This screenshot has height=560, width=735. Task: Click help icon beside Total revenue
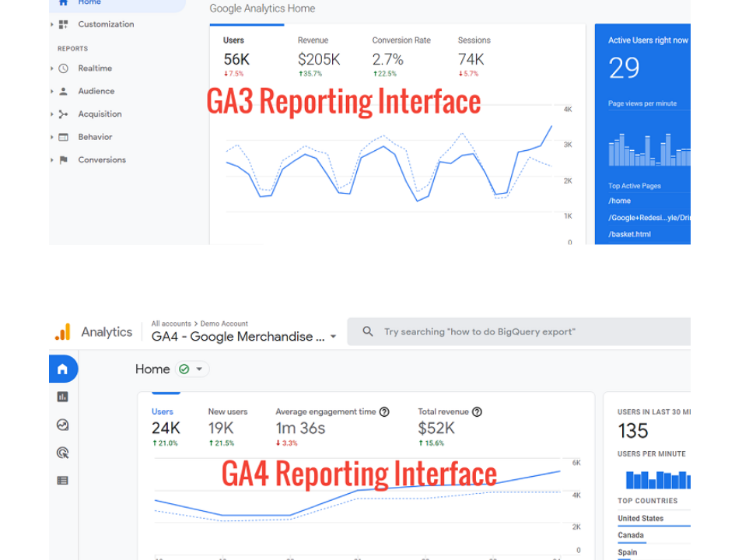pyautogui.click(x=477, y=412)
